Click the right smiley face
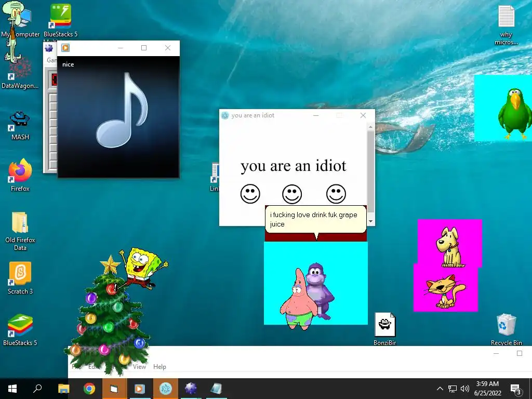Screen dimensions: 532x399 click(336, 194)
